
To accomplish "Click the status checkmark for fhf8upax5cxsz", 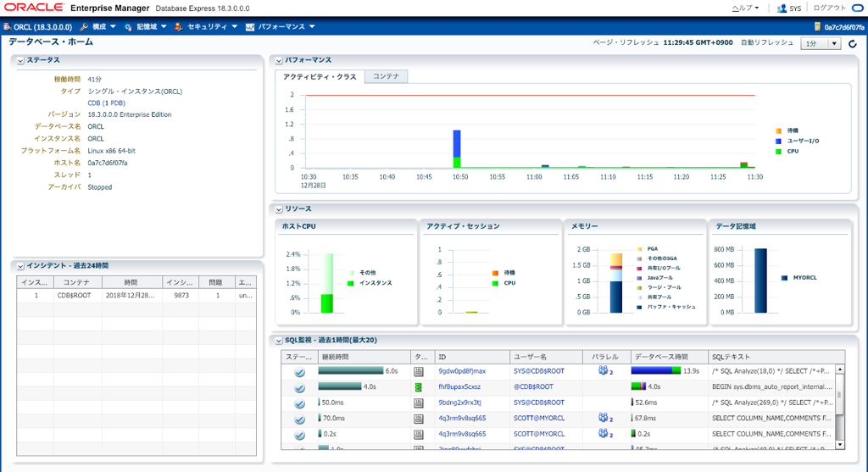I will pyautogui.click(x=299, y=387).
